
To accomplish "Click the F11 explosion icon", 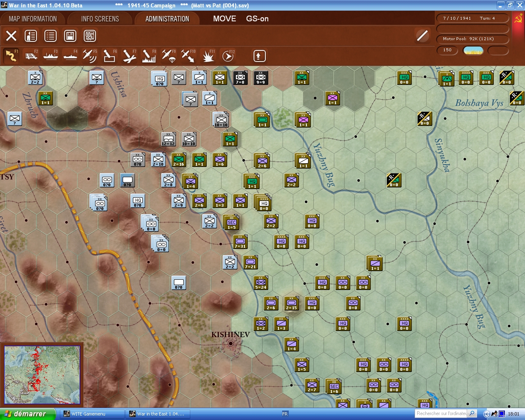I will [x=208, y=56].
